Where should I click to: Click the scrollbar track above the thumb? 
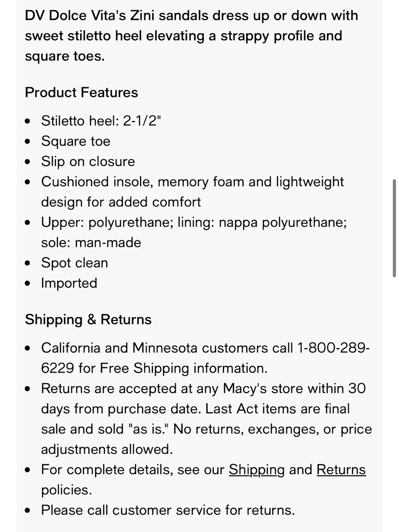pos(394,88)
